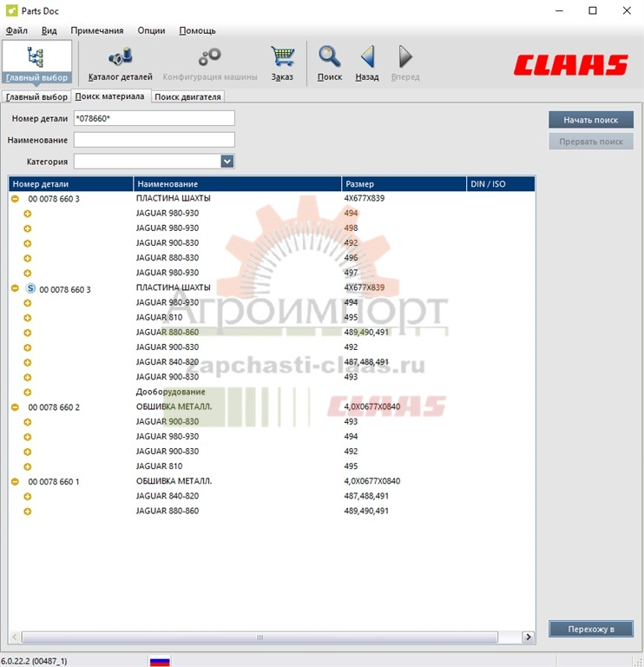This screenshot has width=644, height=667.
Task: Click the scrollbar left arrow
Action: (x=15, y=637)
